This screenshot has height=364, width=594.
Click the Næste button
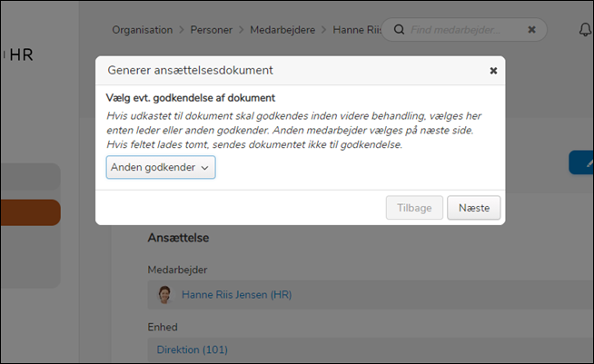473,208
